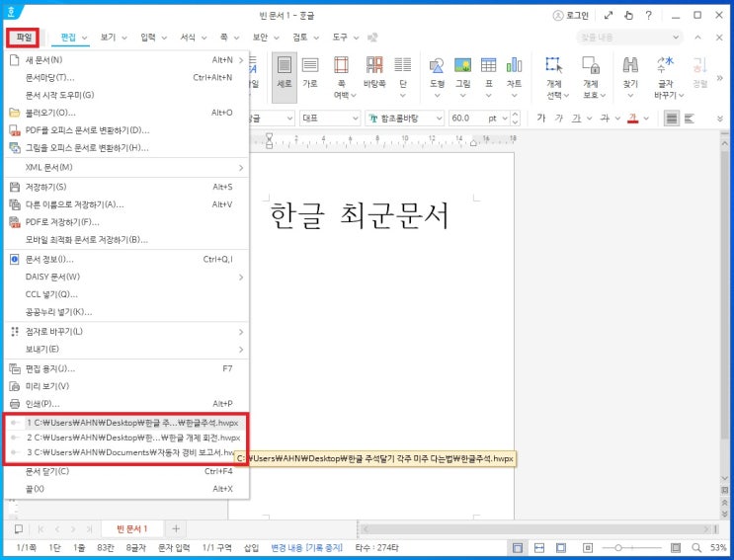Click the underline 가 icon
This screenshot has width=734, height=560.
[x=576, y=119]
